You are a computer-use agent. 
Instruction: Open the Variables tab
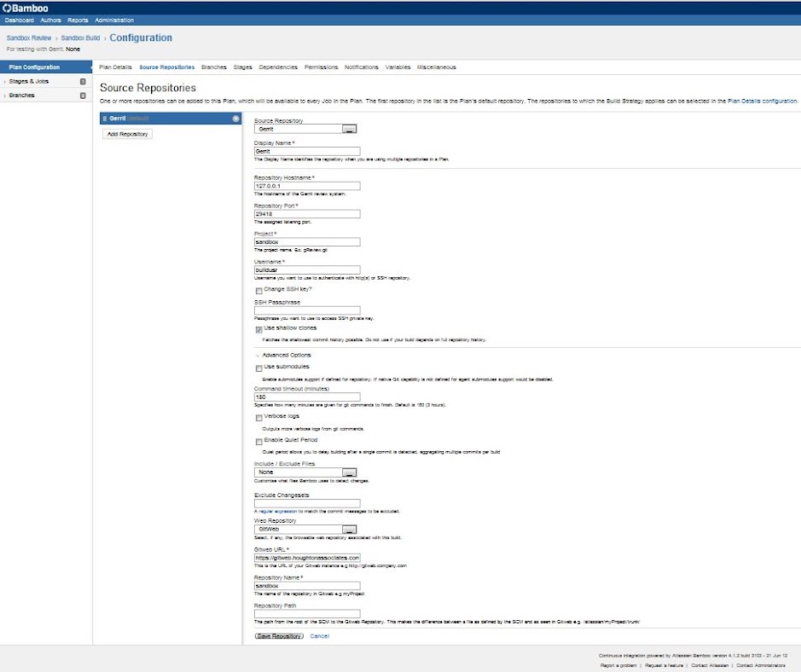398,67
